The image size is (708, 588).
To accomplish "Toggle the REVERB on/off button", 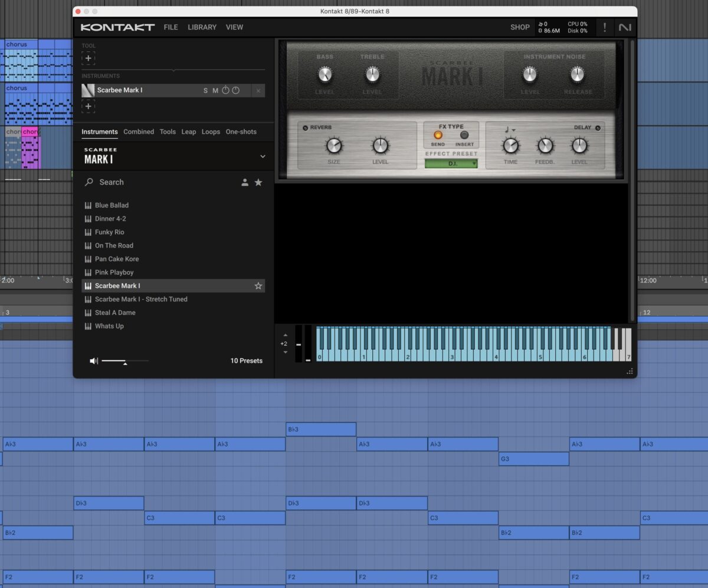I will click(x=305, y=128).
